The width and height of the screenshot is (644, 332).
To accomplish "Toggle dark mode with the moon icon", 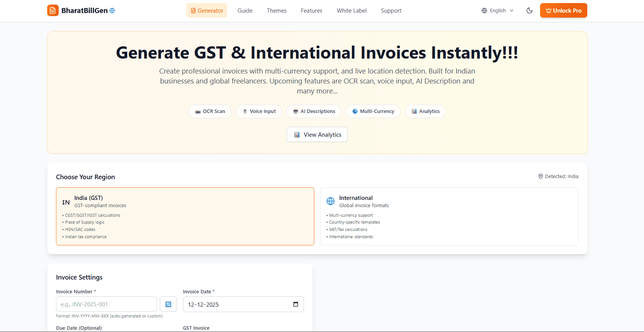I will tap(529, 11).
